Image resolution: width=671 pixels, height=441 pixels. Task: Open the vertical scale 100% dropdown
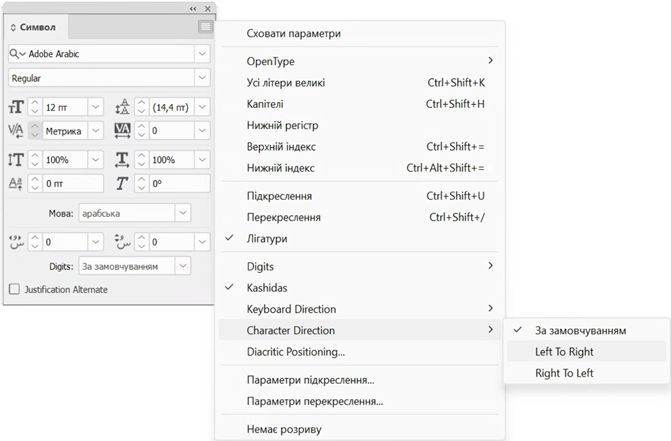[95, 160]
